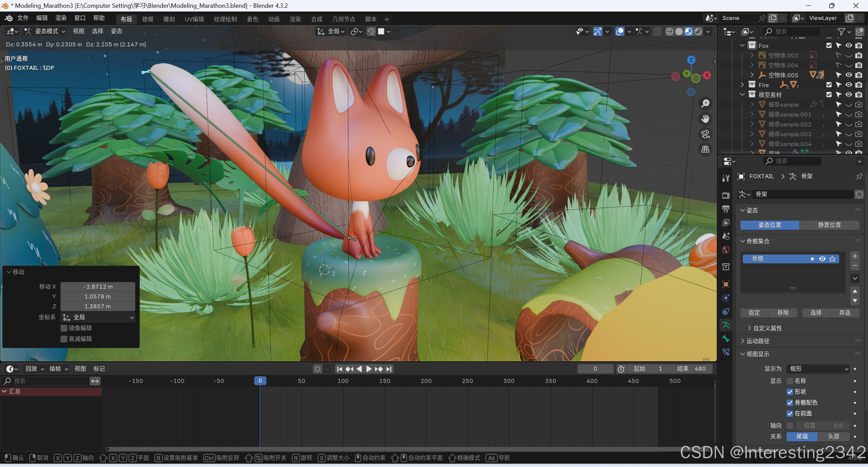
Task: Open the 姿态模式 mode dropdown
Action: (x=45, y=31)
